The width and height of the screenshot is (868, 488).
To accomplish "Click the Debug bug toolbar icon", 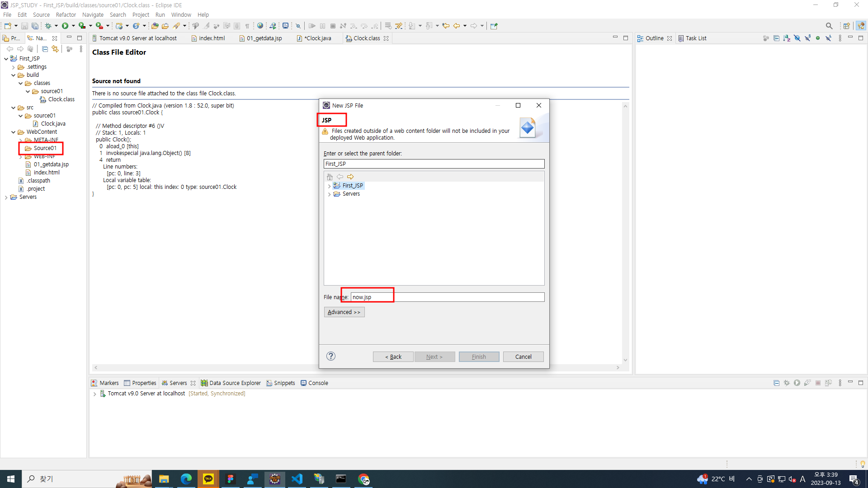I will click(48, 26).
